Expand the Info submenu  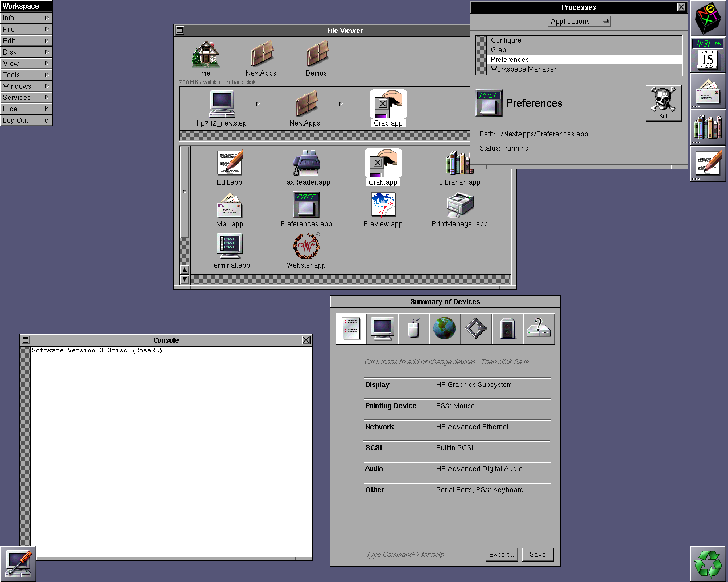pyautogui.click(x=26, y=18)
